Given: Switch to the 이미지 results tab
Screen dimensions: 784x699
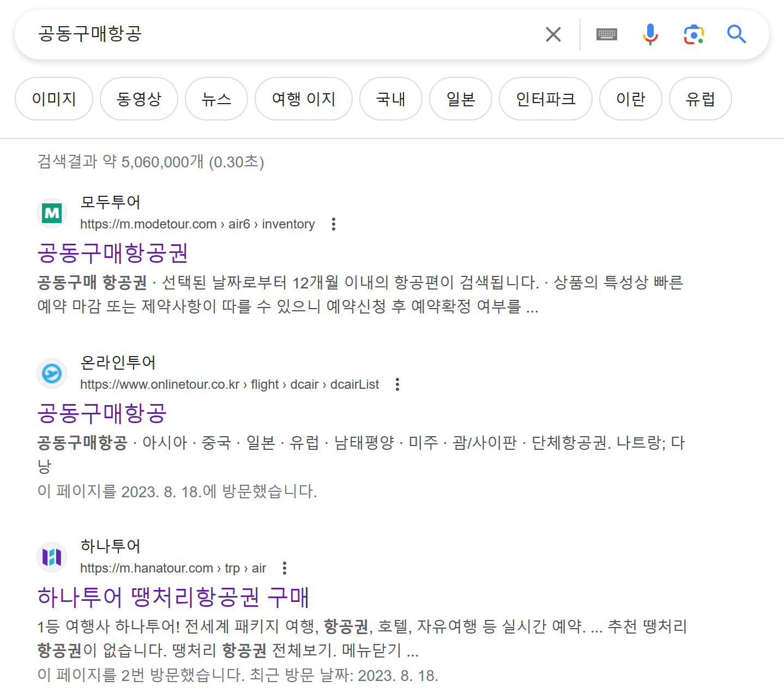Looking at the screenshot, I should (53, 99).
